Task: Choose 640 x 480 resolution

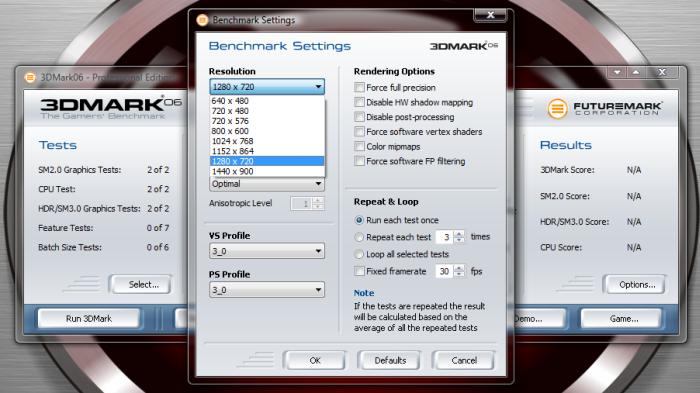Action: point(267,101)
